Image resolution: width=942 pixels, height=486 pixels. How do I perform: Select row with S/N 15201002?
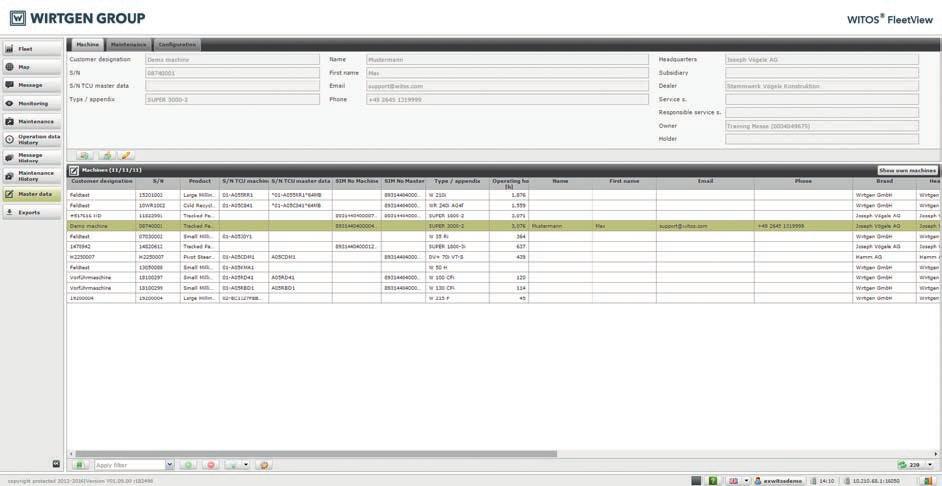point(503,195)
